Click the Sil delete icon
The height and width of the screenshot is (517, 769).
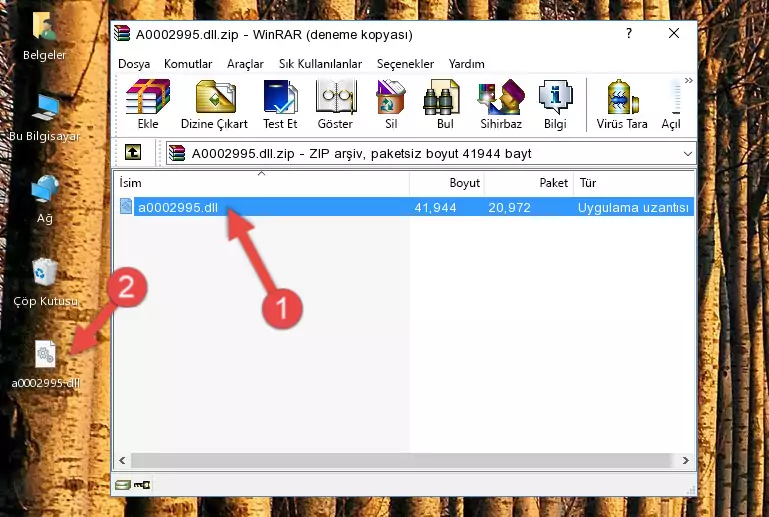click(391, 104)
